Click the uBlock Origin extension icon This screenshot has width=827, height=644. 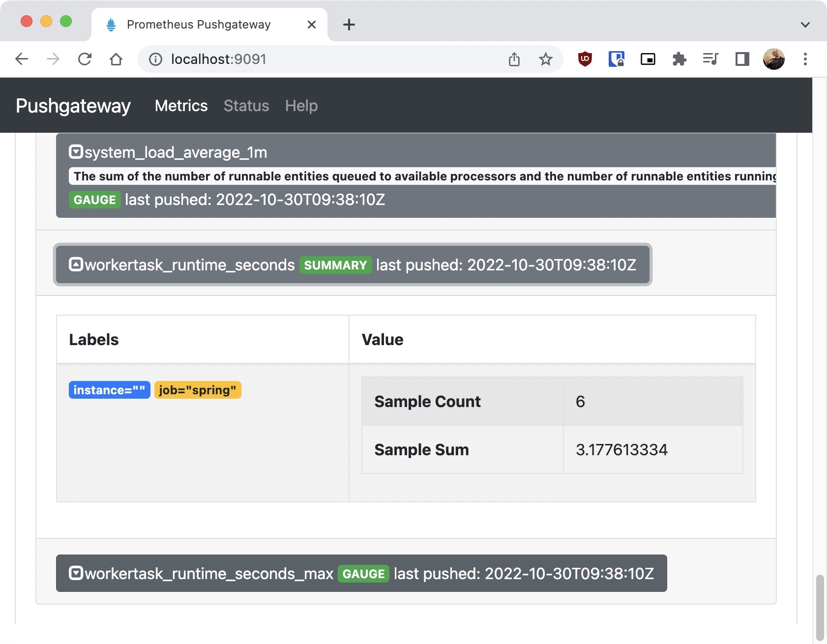[x=585, y=59]
